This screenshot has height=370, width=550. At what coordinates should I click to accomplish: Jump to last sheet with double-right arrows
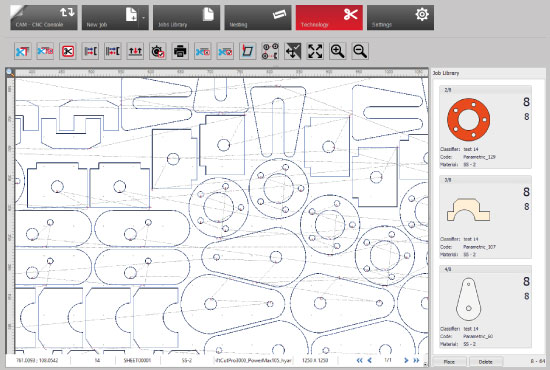[416, 360]
